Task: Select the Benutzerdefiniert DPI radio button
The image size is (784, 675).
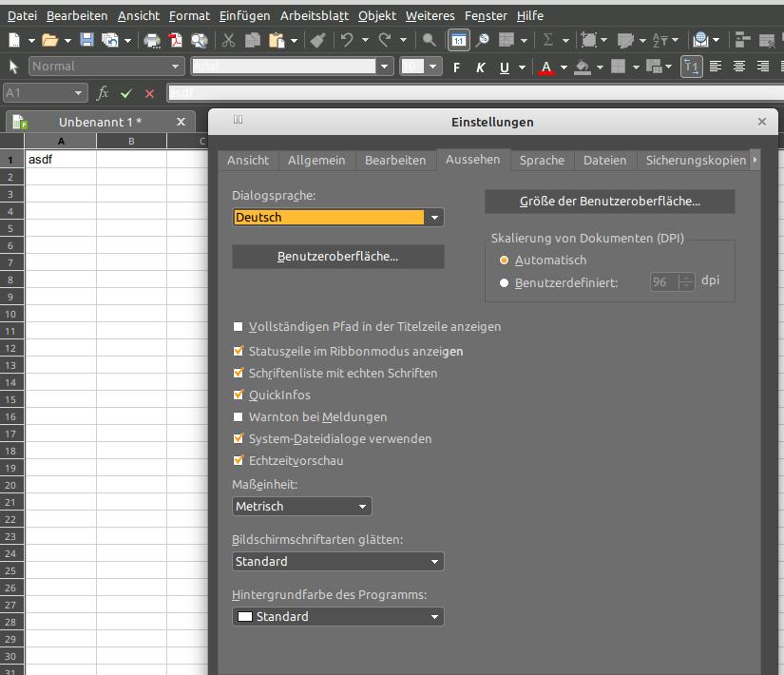Action: tap(505, 282)
